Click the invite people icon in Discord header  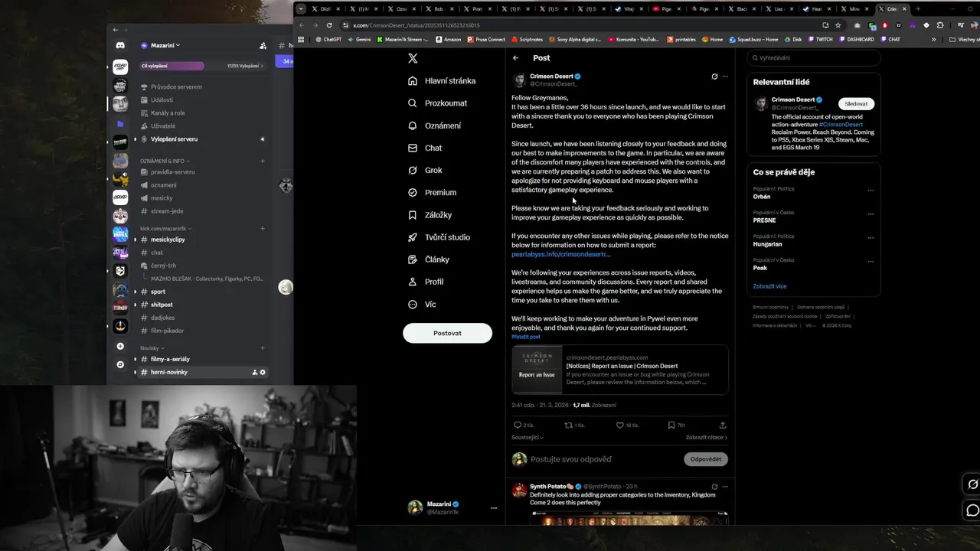coord(263,46)
